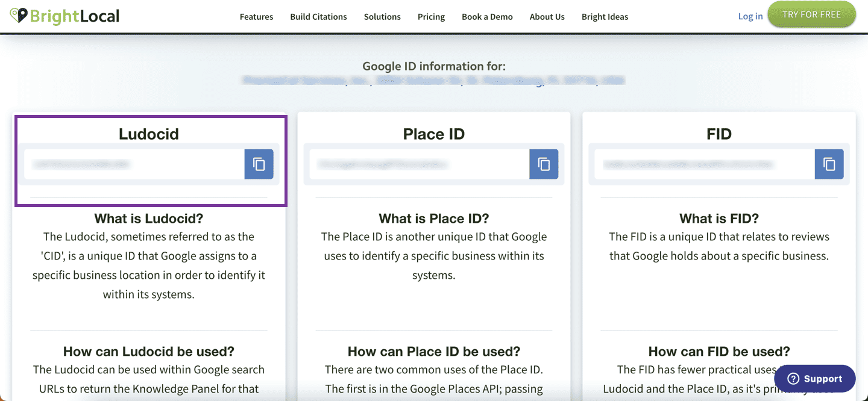This screenshot has height=401, width=868.
Task: Click the Log in link
Action: [750, 16]
